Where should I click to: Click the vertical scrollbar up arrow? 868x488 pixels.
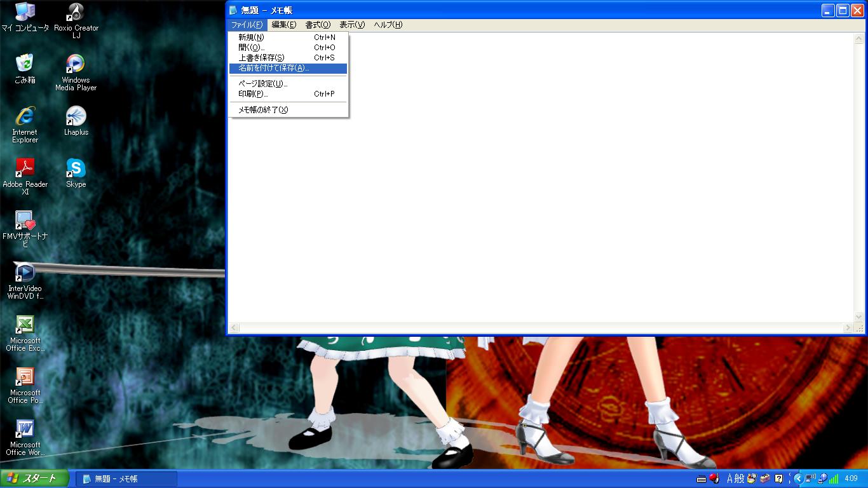point(859,38)
